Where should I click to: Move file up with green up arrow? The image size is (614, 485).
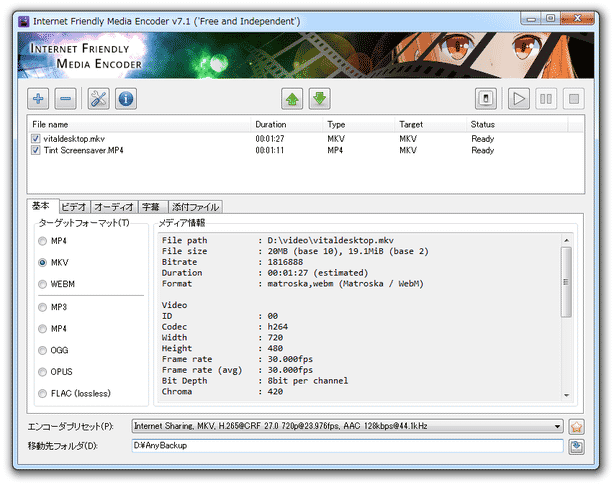click(292, 99)
